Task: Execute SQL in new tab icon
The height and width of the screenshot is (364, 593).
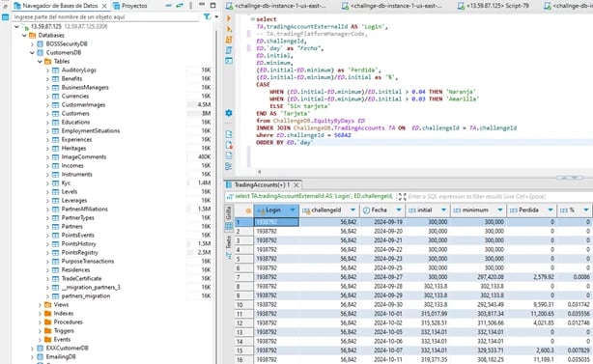Action: pyautogui.click(x=229, y=29)
